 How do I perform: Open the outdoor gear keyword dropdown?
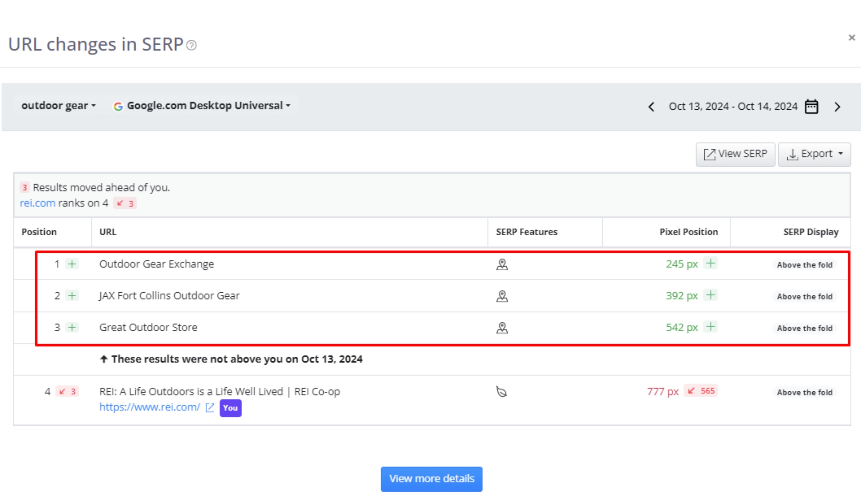click(58, 106)
